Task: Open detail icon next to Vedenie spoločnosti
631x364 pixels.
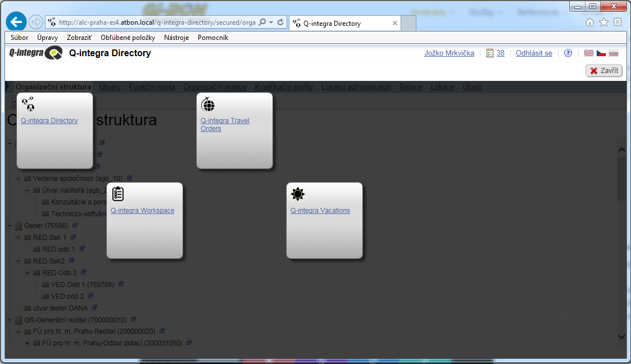Action: pos(130,178)
